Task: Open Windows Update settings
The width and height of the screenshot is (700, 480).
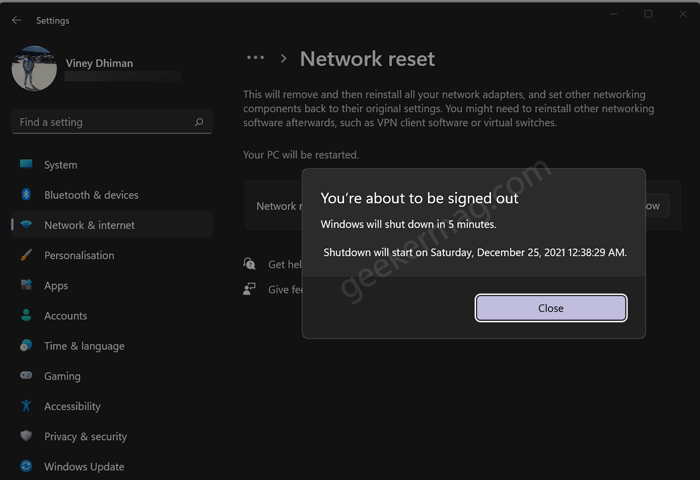Action: tap(84, 467)
